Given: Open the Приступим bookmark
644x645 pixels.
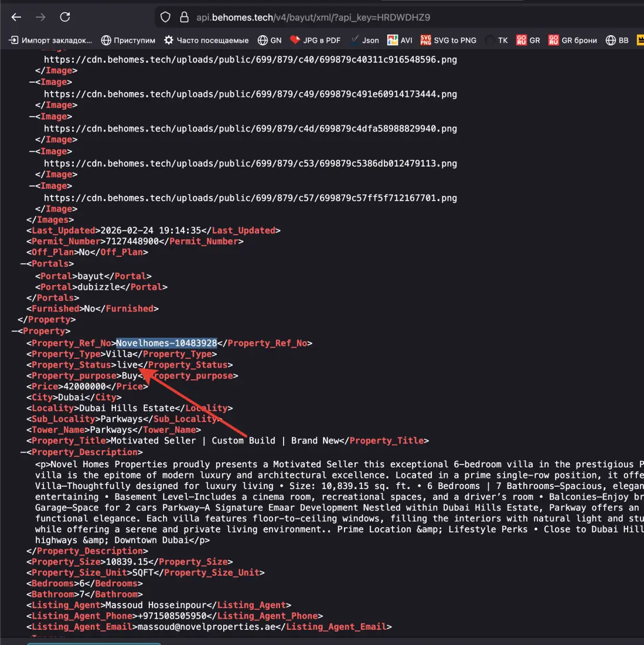Looking at the screenshot, I should pos(129,40).
